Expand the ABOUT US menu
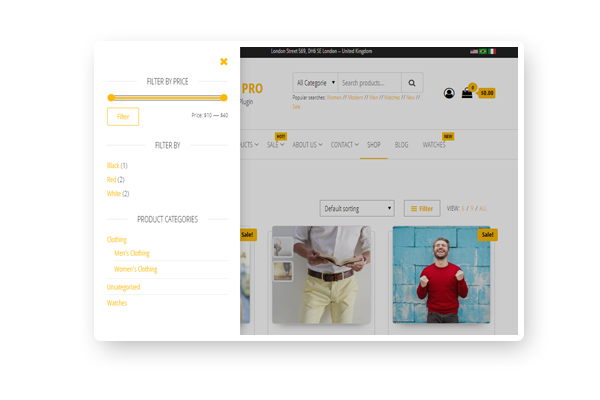This screenshot has width=600, height=400. click(307, 145)
